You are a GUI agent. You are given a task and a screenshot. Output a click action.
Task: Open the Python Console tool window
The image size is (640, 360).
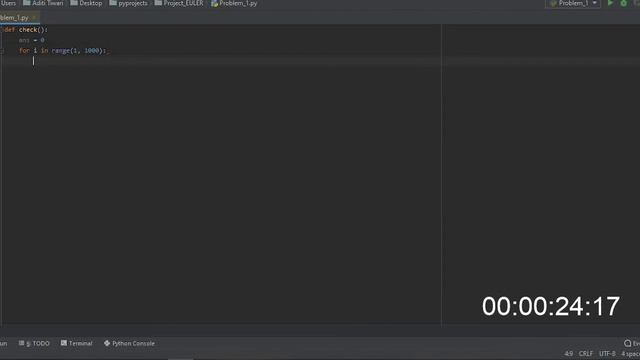pos(129,343)
